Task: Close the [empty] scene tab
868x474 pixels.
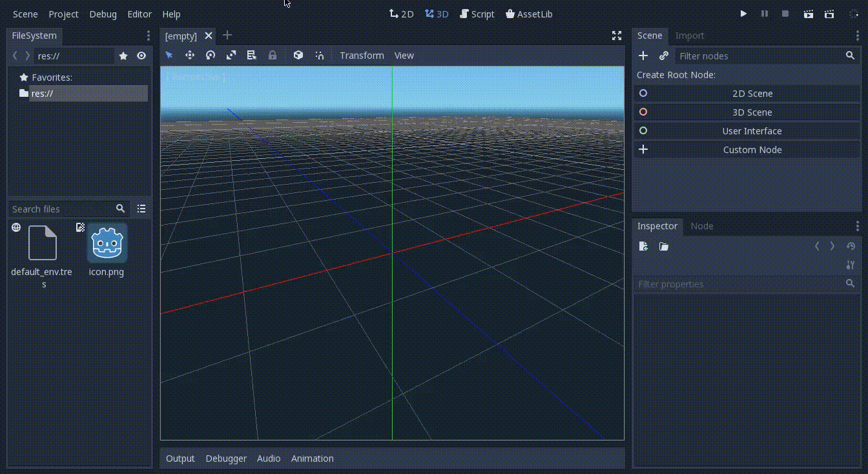Action: pos(209,36)
